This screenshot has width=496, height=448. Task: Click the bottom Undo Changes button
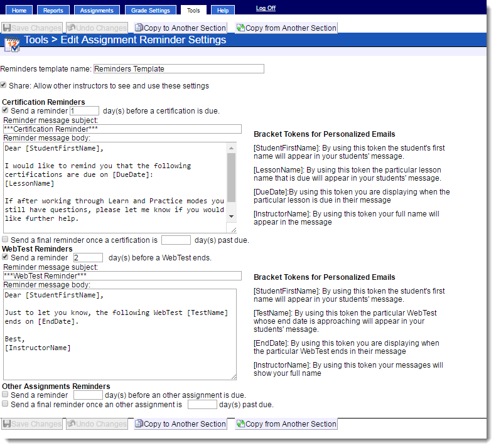click(97, 424)
